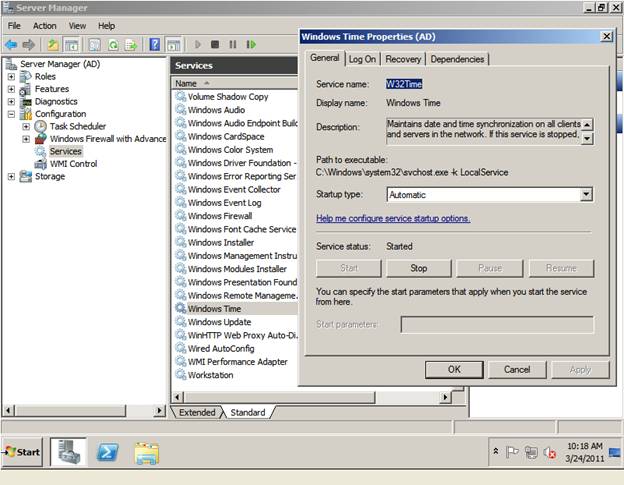Go back with the blue Back arrow
The width and height of the screenshot is (624, 485).
tap(11, 45)
